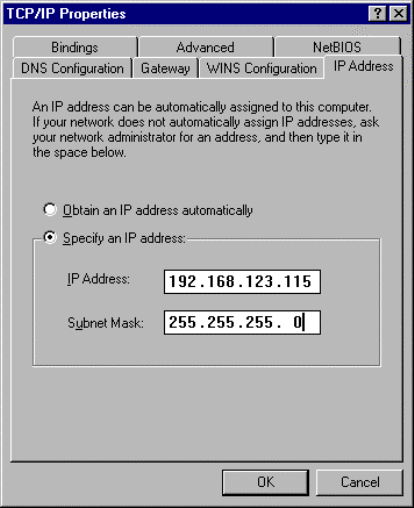Confirm settings with the OK button
The image size is (414, 508).
click(265, 482)
